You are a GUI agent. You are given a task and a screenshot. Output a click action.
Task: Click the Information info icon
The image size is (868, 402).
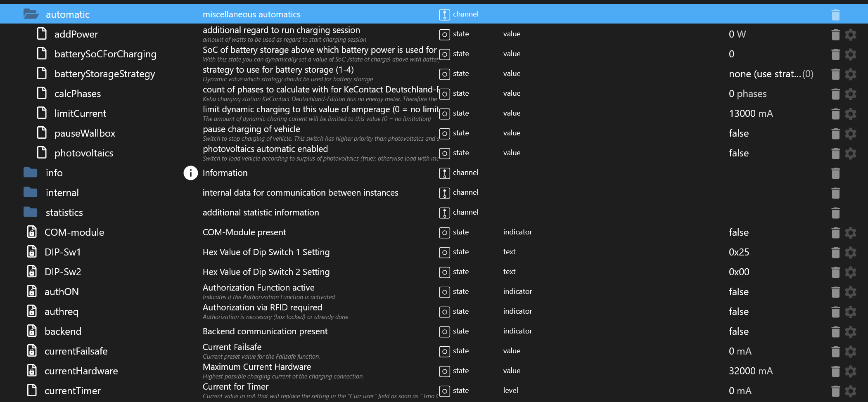coord(190,173)
